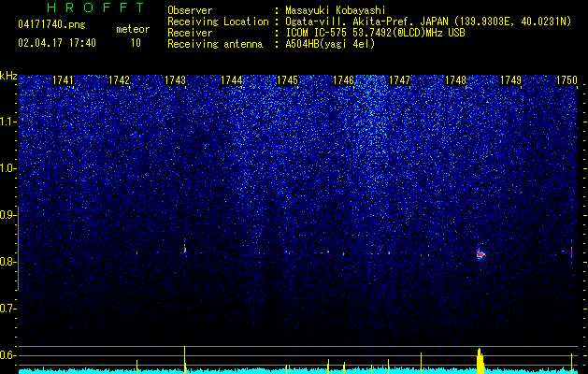Click the kHz axis unit label
Viewport: 588px width, 374px height.
tap(8, 76)
